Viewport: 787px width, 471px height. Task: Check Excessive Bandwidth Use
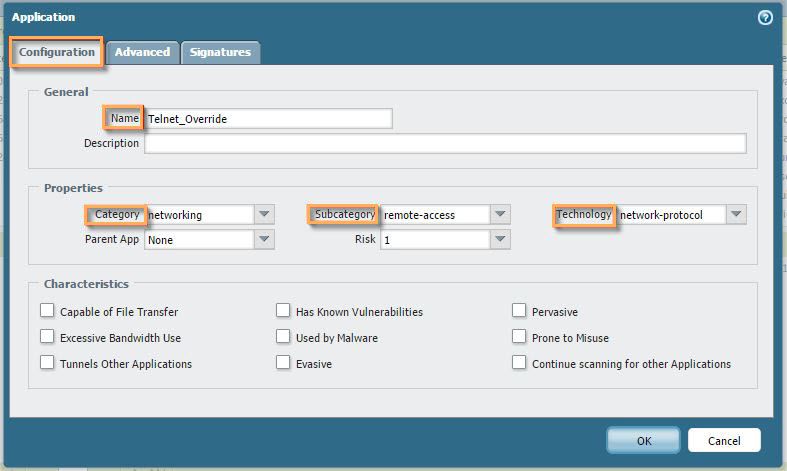[47, 337]
